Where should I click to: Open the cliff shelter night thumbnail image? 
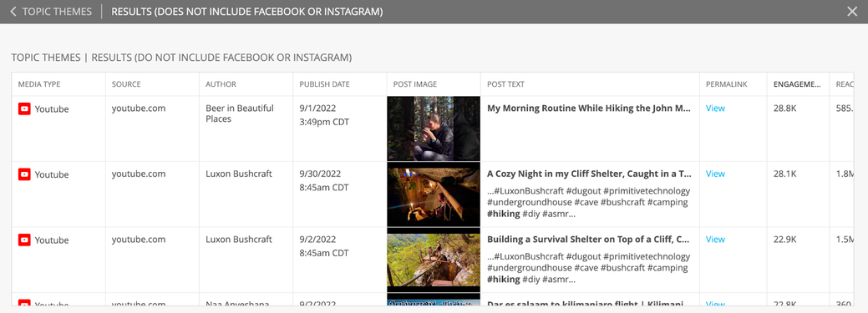[x=434, y=194]
